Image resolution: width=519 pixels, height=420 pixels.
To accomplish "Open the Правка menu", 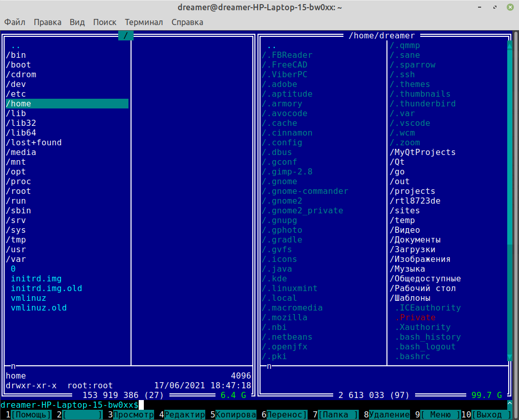I will [x=47, y=22].
